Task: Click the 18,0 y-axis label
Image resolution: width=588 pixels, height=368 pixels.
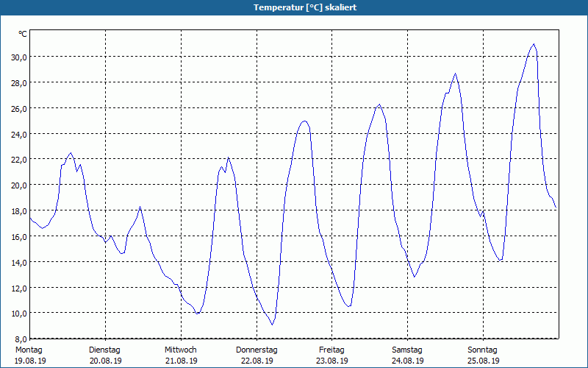Action: coord(19,210)
